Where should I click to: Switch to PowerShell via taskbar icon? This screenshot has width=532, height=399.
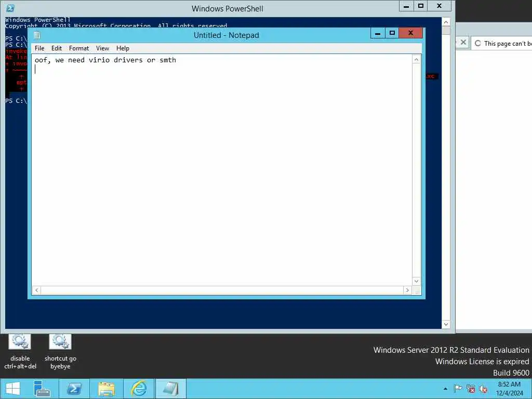(74, 389)
